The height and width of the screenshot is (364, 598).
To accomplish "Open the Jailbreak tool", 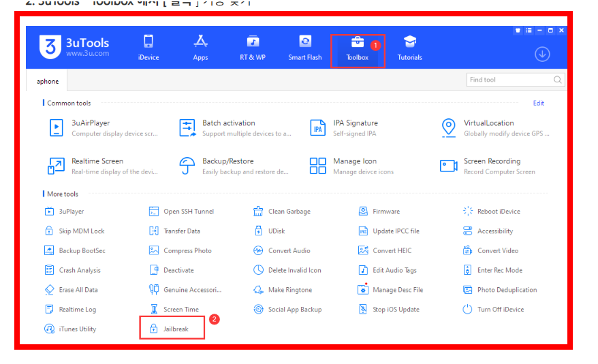I will pos(169,329).
